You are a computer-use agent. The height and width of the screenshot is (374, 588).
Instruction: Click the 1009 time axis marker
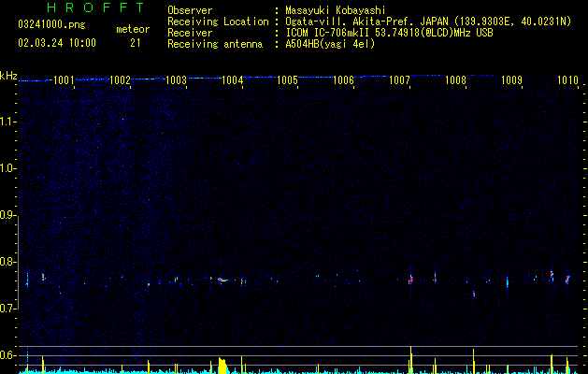(511, 80)
